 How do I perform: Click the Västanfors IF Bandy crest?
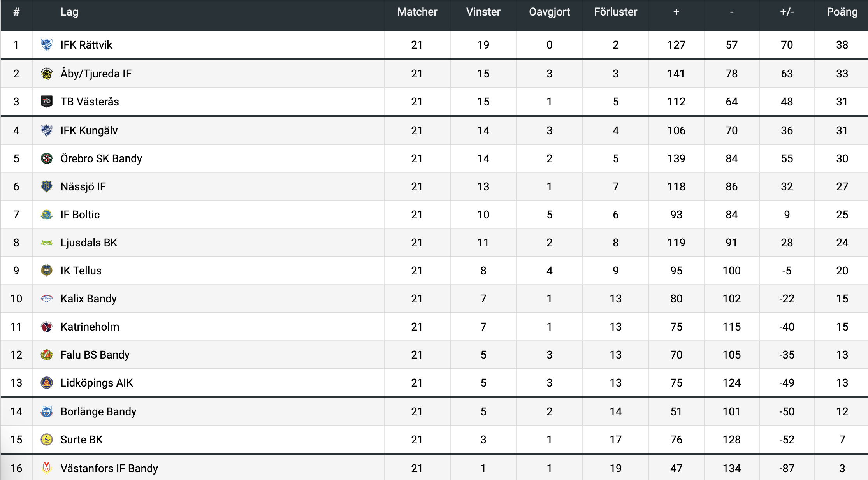click(x=47, y=468)
